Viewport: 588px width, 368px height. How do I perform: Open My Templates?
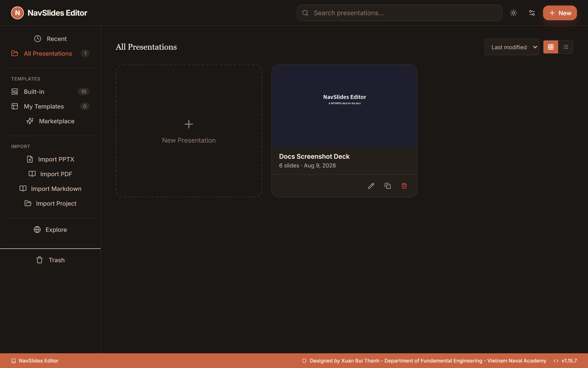[x=50, y=106]
